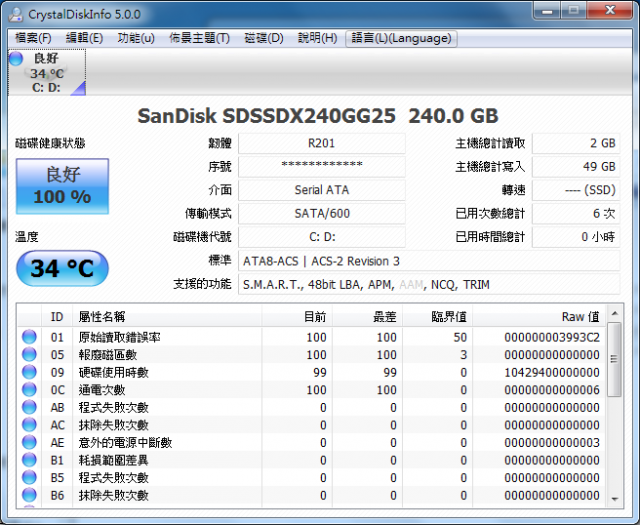This screenshot has width=640, height=525.
Task: Minimize the CrystalDiskInfo window
Action: (x=547, y=11)
